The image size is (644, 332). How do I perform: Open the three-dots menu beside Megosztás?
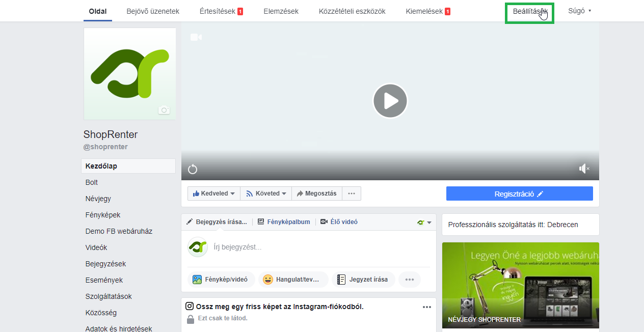point(352,193)
